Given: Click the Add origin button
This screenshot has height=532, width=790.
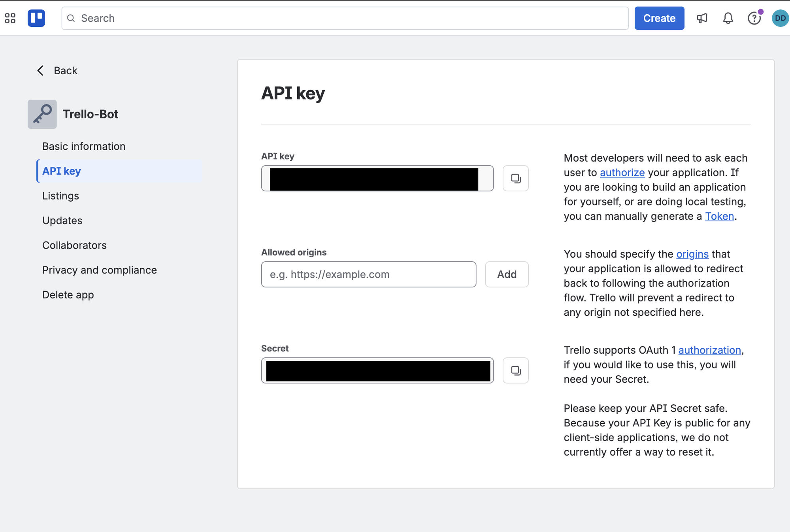Looking at the screenshot, I should tap(507, 274).
